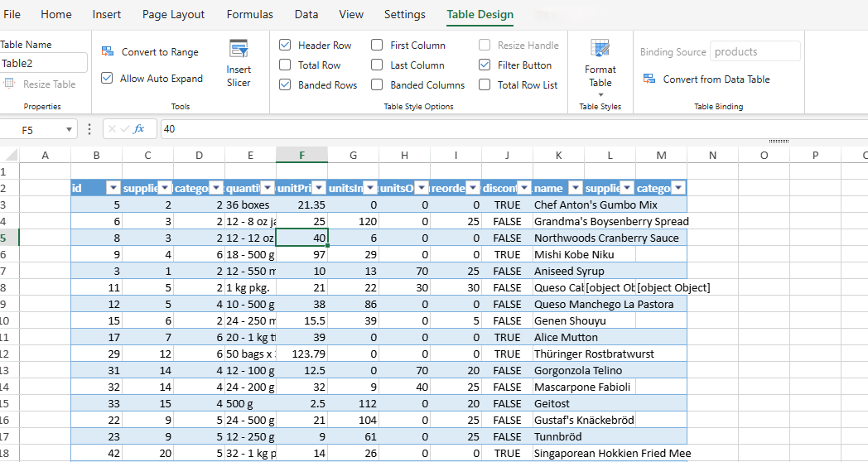Expand the Format Table styles arrow

coord(600,95)
